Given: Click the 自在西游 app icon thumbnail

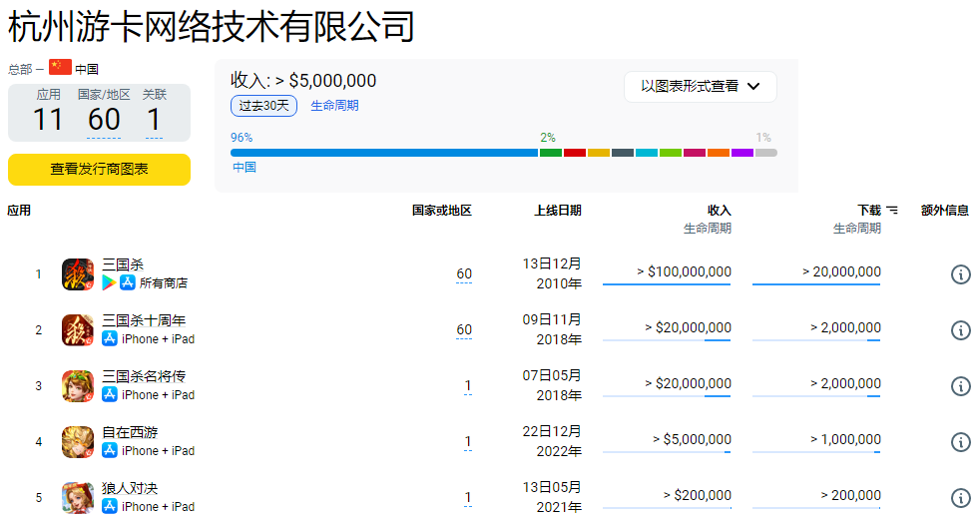Looking at the screenshot, I should pyautogui.click(x=78, y=442).
